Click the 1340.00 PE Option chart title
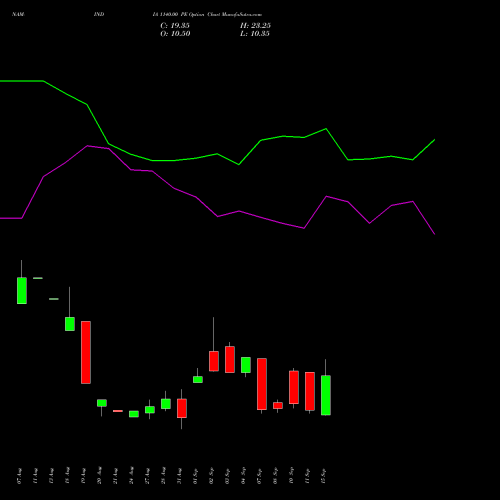The width and height of the screenshot is (500, 500). tap(207, 14)
